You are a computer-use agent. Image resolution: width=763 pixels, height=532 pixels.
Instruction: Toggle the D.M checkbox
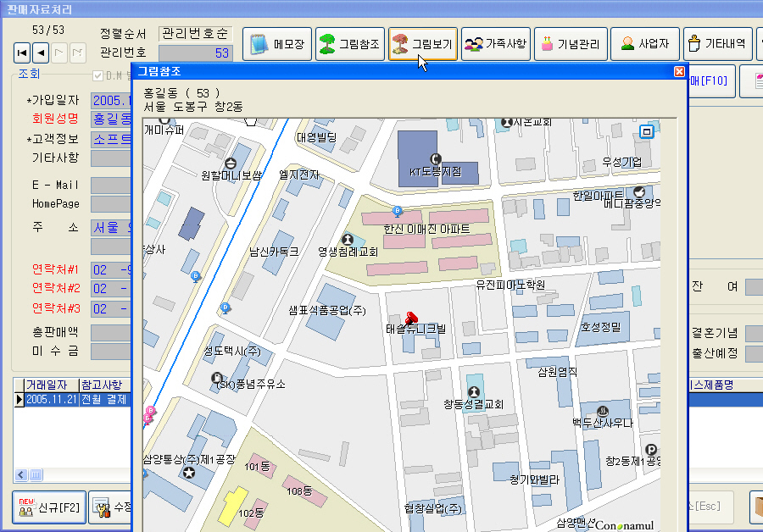(x=97, y=76)
